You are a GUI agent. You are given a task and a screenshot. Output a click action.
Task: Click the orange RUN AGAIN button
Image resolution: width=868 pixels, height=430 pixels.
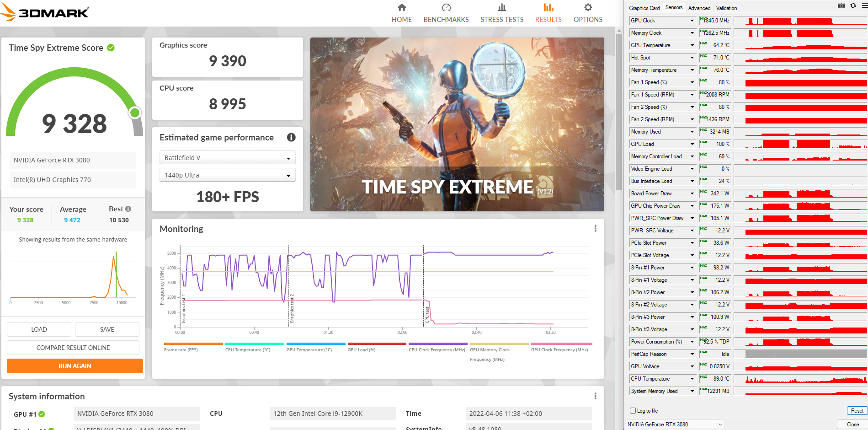pyautogui.click(x=75, y=366)
